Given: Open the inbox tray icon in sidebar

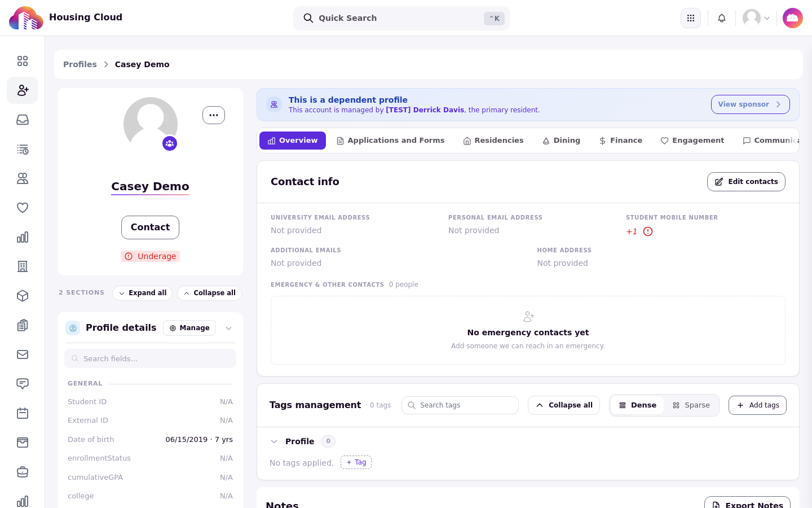Looking at the screenshot, I should click(x=23, y=120).
